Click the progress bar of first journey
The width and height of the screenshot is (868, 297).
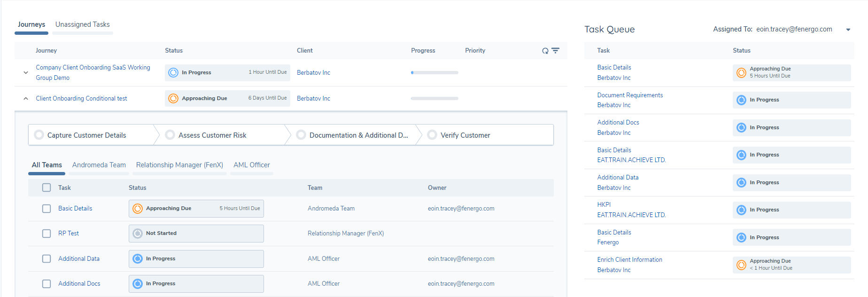click(434, 72)
